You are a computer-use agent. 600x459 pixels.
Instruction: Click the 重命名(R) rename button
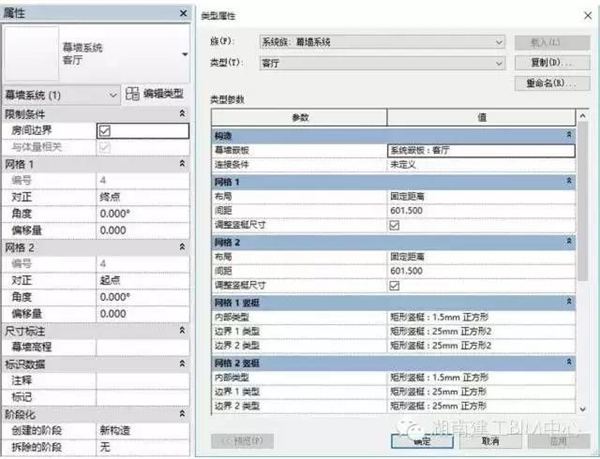point(546,82)
